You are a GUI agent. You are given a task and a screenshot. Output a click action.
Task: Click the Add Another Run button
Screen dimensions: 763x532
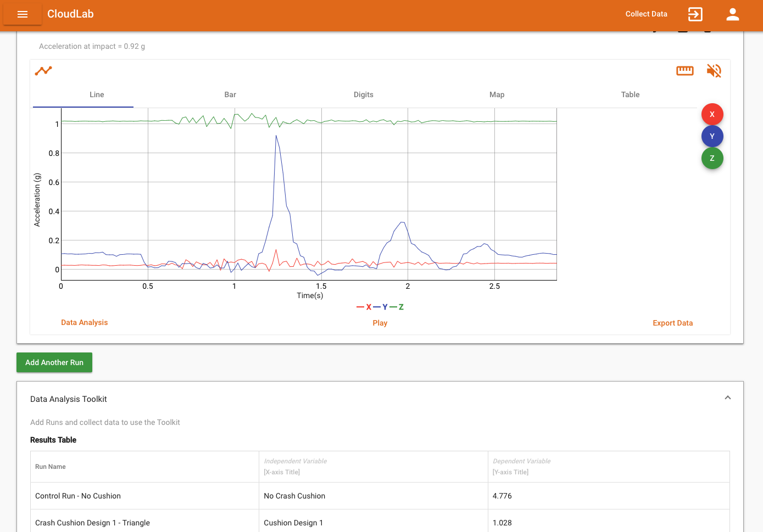point(54,362)
